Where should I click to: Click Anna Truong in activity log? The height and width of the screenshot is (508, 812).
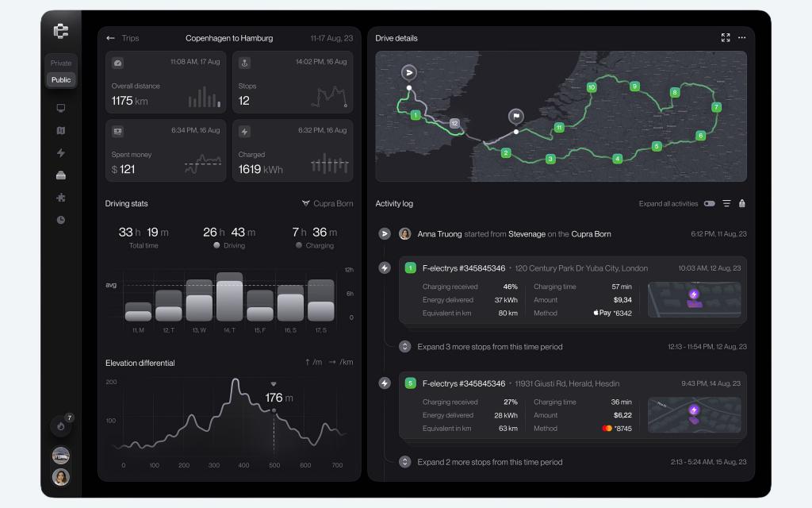(439, 234)
